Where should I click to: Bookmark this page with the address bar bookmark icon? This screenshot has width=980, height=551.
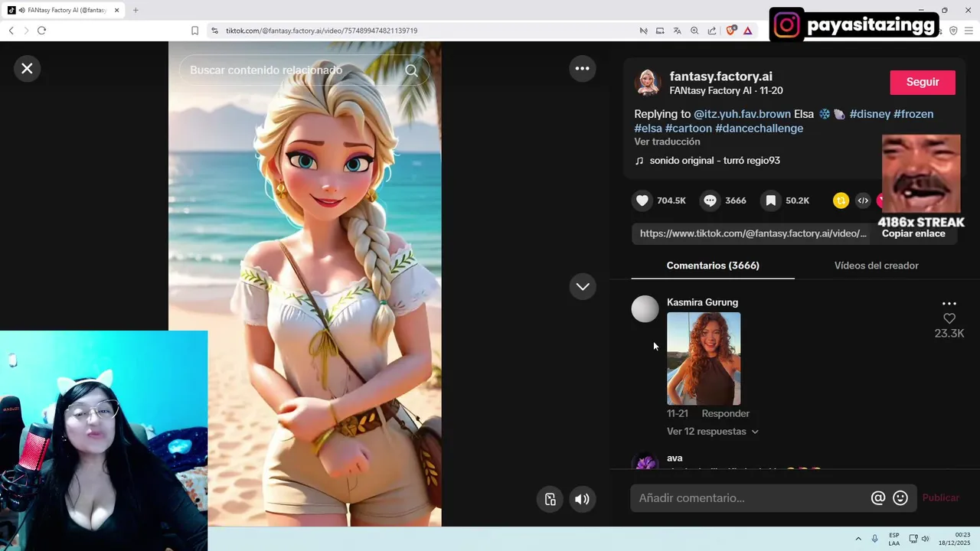[194, 31]
